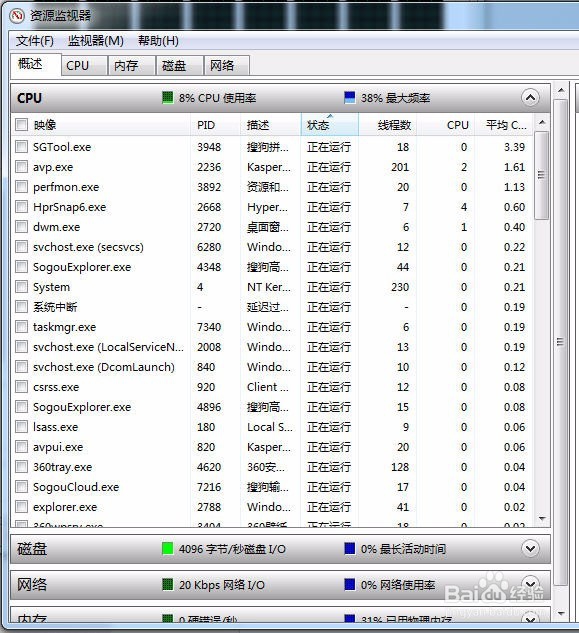This screenshot has height=633, width=579.
Task: Switch to the 网络 tab
Action: (x=227, y=65)
